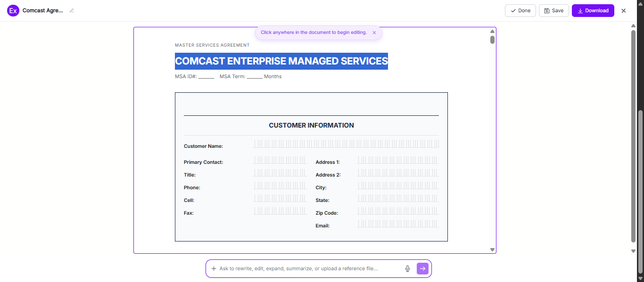Viewport: 644px width, 282px height.
Task: Activate the microphone voice input
Action: pos(408,268)
